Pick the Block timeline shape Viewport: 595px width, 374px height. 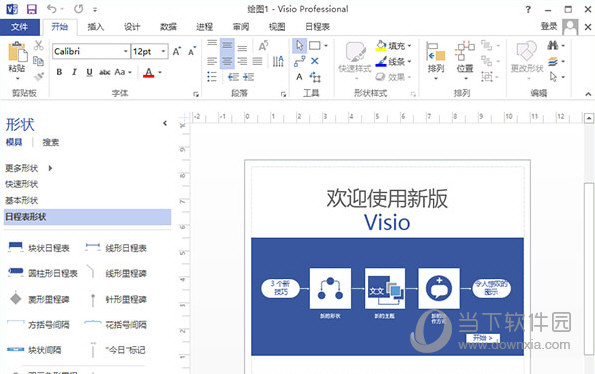[x=39, y=248]
